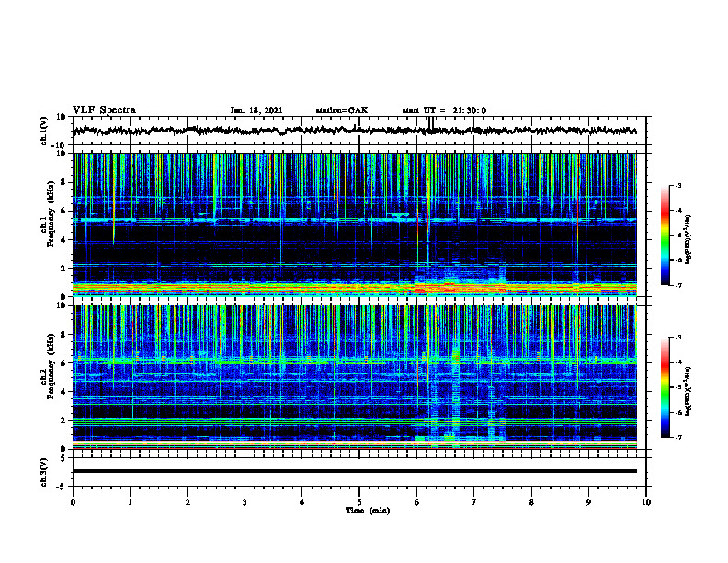Click "-4" on the lower color scale
Image resolution: width=728 pixels, height=563 pixels.
click(x=677, y=362)
